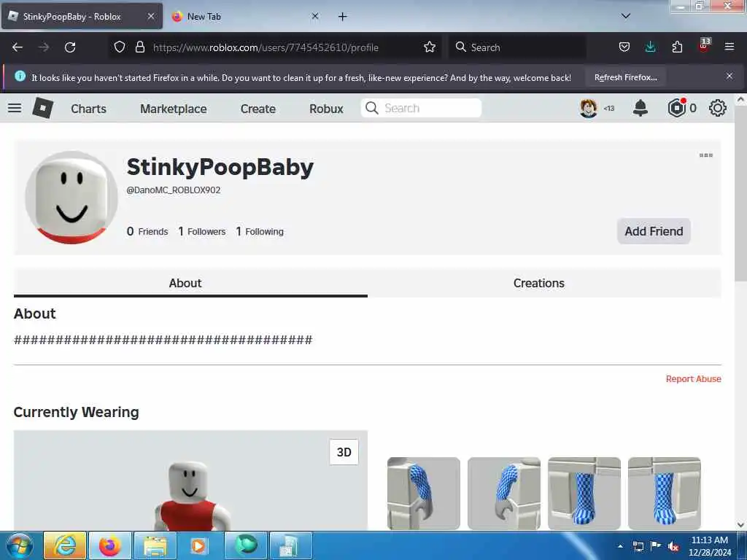Click the muted volume tray icon
The height and width of the screenshot is (560, 747).
pyautogui.click(x=673, y=546)
